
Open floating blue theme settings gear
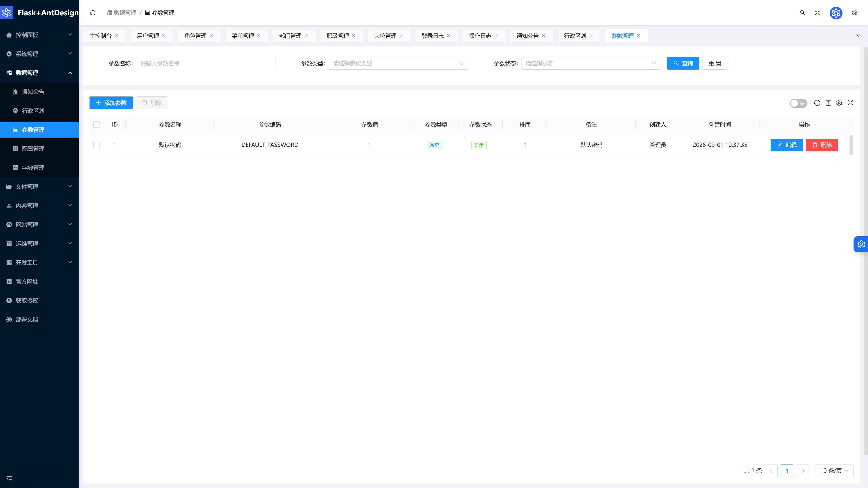[x=861, y=244]
